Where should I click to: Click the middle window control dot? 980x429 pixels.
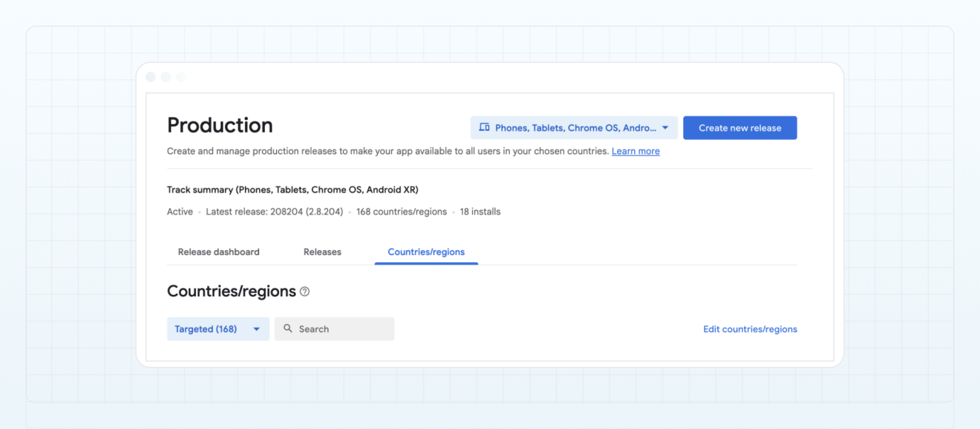click(165, 77)
